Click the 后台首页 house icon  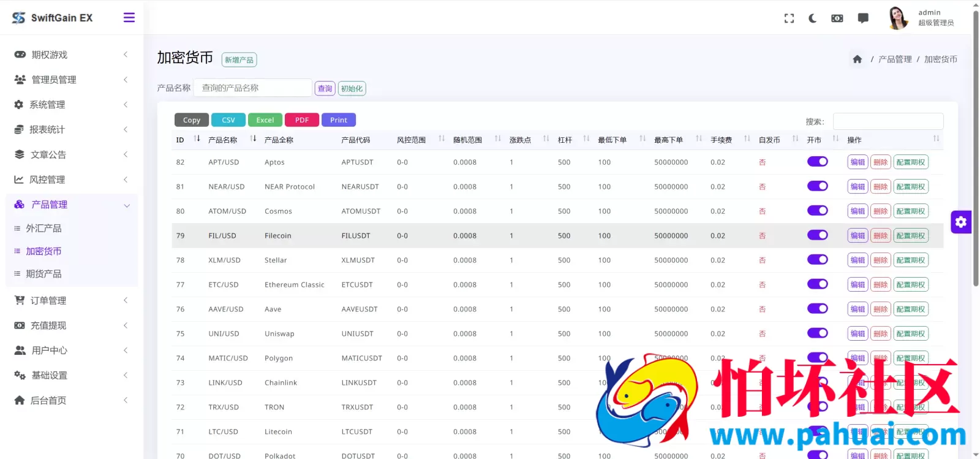20,400
